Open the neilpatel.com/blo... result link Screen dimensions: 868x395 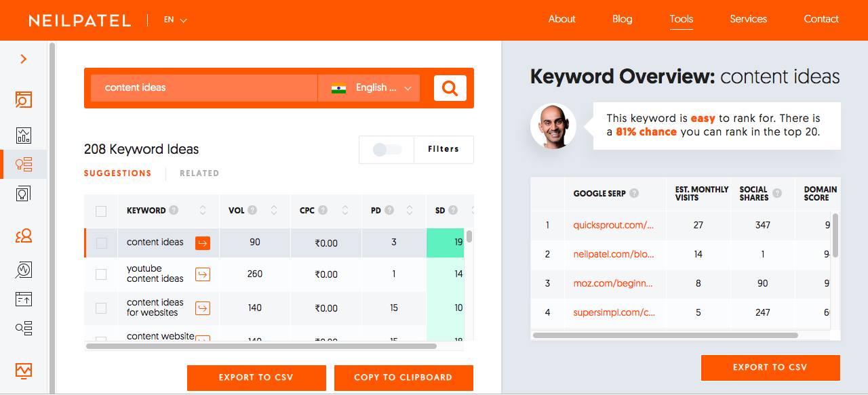[614, 254]
